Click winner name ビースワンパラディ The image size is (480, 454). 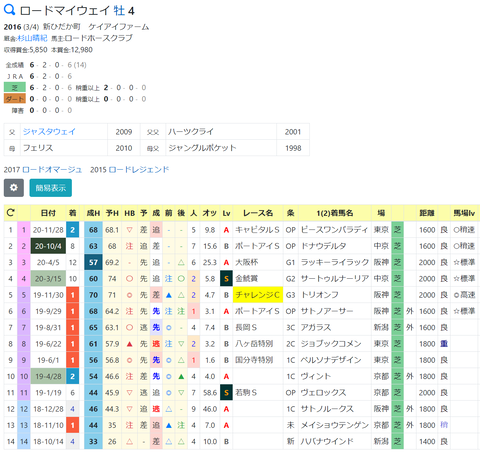pyautogui.click(x=334, y=230)
